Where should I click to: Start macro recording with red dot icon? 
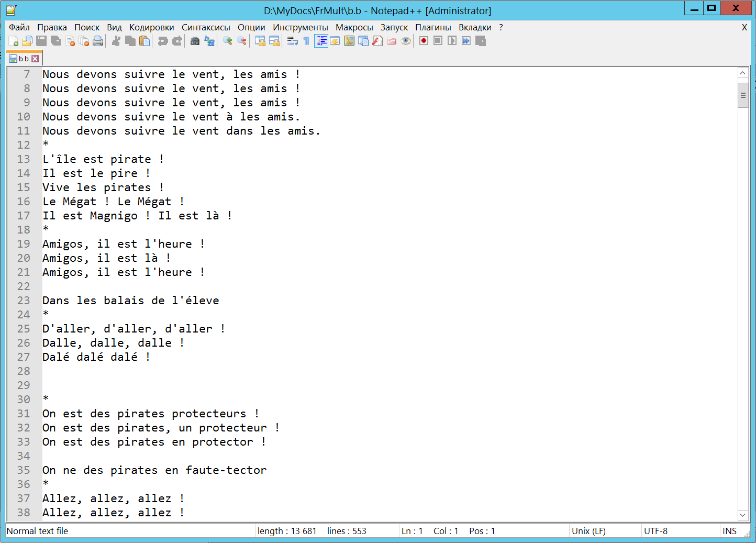tap(424, 41)
